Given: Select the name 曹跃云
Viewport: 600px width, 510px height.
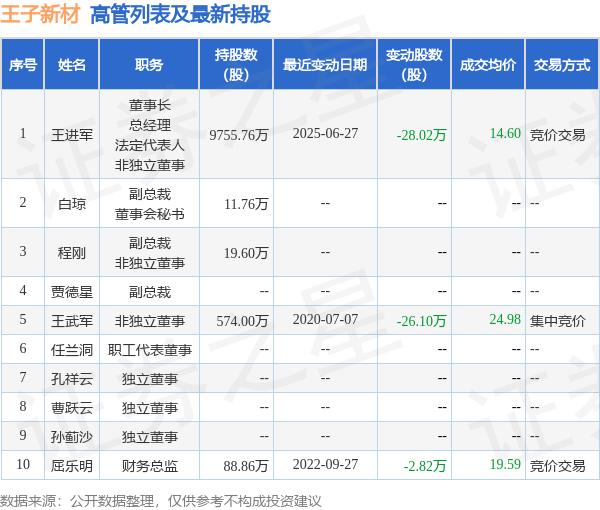Looking at the screenshot, I should point(72,408).
